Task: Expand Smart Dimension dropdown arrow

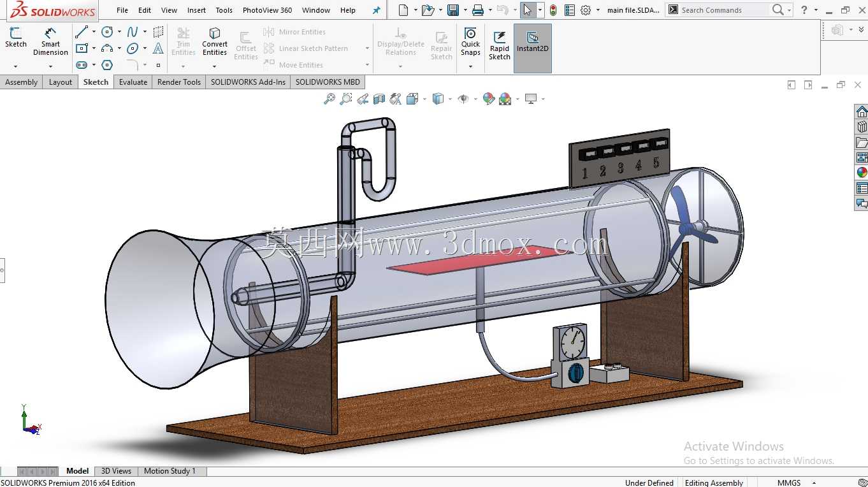Action: [x=50, y=66]
